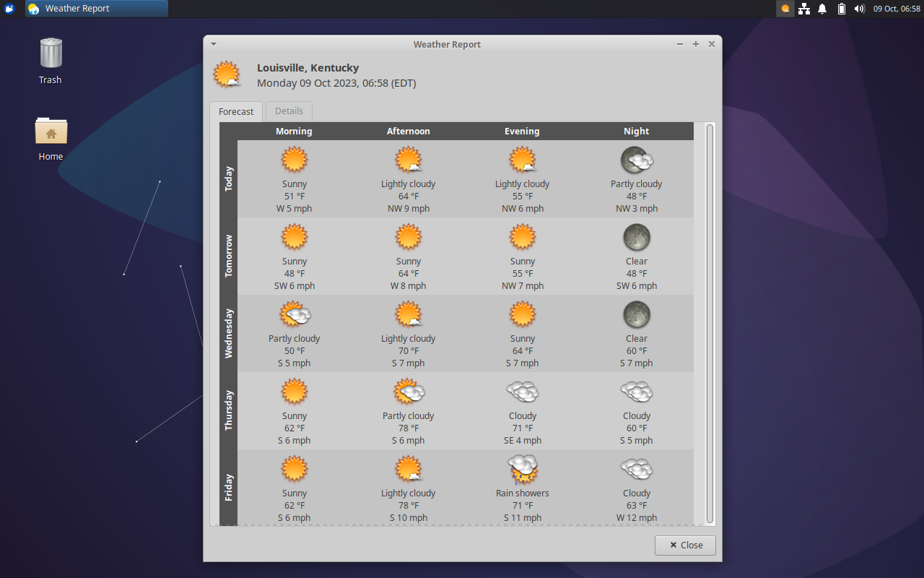The image size is (924, 578).
Task: Click the '63 °F' temperature for Friday Night
Action: pos(637,506)
